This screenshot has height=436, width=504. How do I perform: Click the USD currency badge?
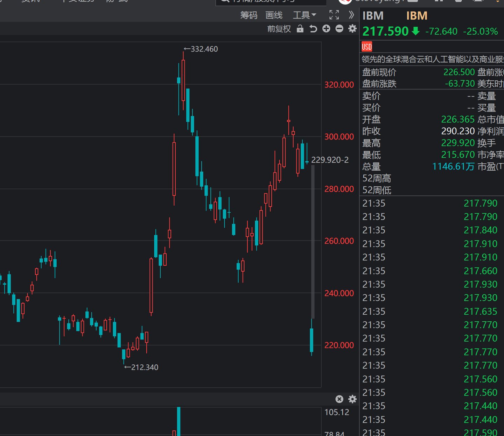[367, 47]
